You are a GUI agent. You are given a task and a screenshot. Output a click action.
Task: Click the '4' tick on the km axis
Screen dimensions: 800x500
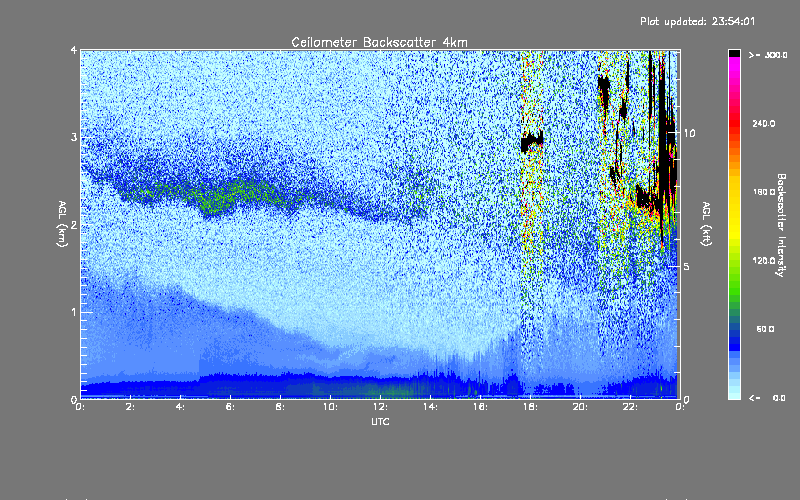point(74,51)
